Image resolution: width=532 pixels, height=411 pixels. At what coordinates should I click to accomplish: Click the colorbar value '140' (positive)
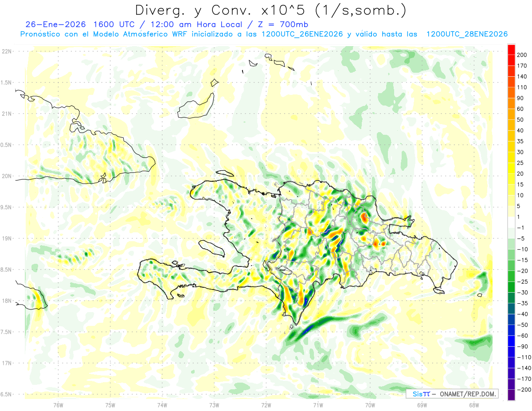point(522,76)
